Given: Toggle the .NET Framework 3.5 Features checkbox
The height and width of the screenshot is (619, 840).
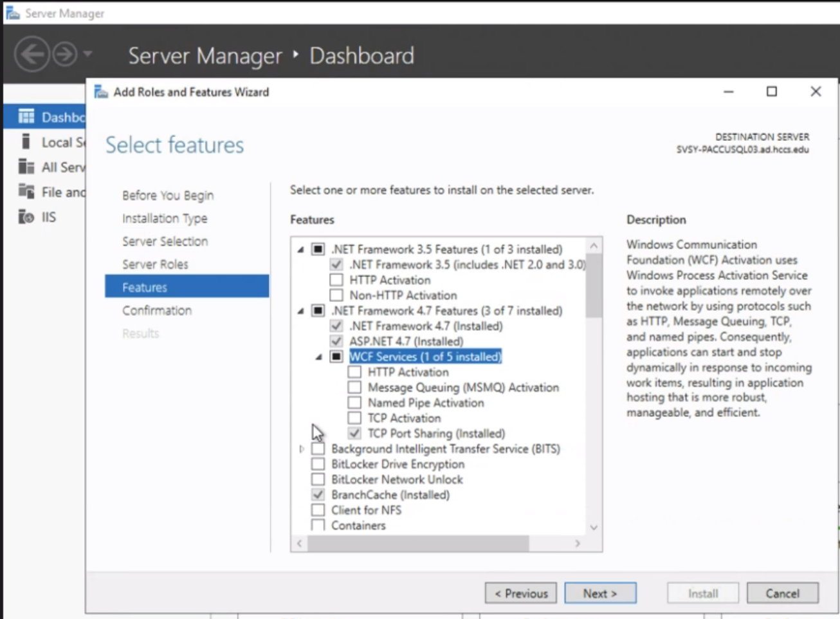Looking at the screenshot, I should pos(318,249).
